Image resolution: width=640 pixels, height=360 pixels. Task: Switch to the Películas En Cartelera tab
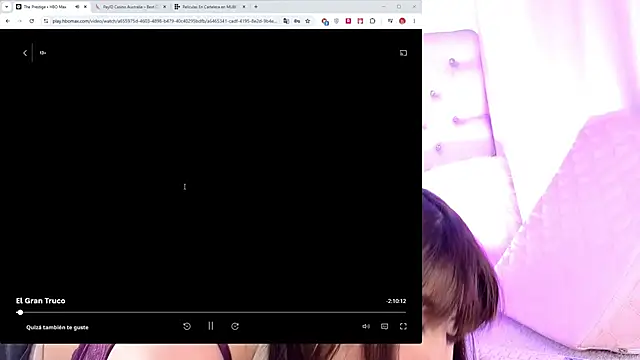click(x=209, y=7)
